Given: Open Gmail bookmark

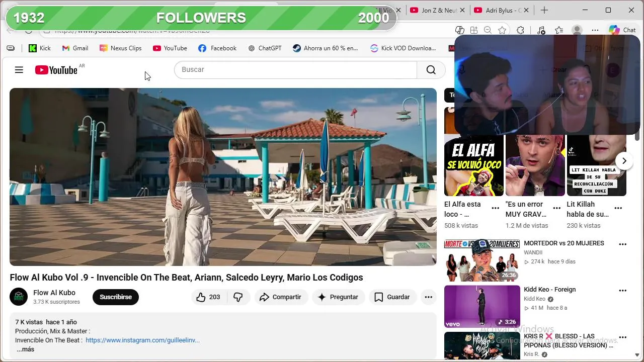Looking at the screenshot, I should (75, 48).
